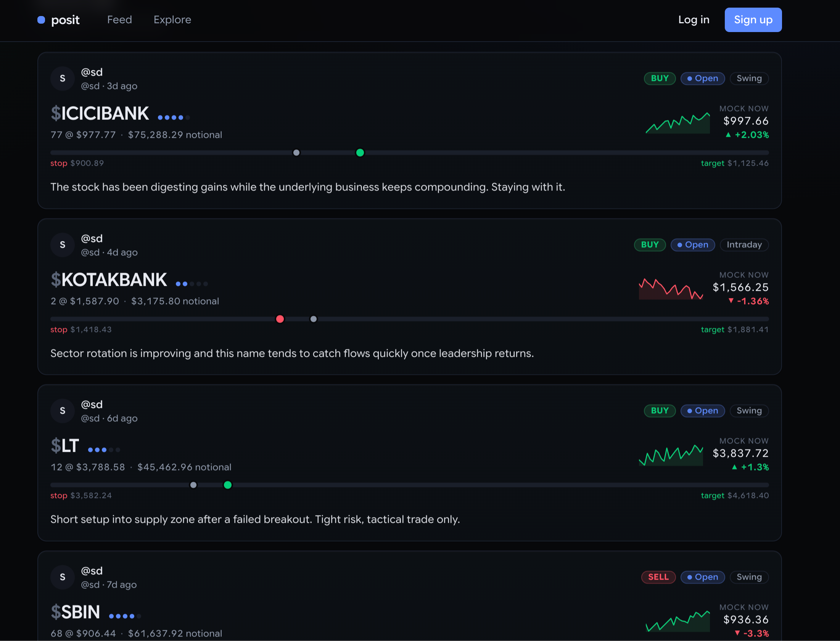Click the Open status badge on KOTAKBANK post
840x641 pixels.
[x=693, y=245]
